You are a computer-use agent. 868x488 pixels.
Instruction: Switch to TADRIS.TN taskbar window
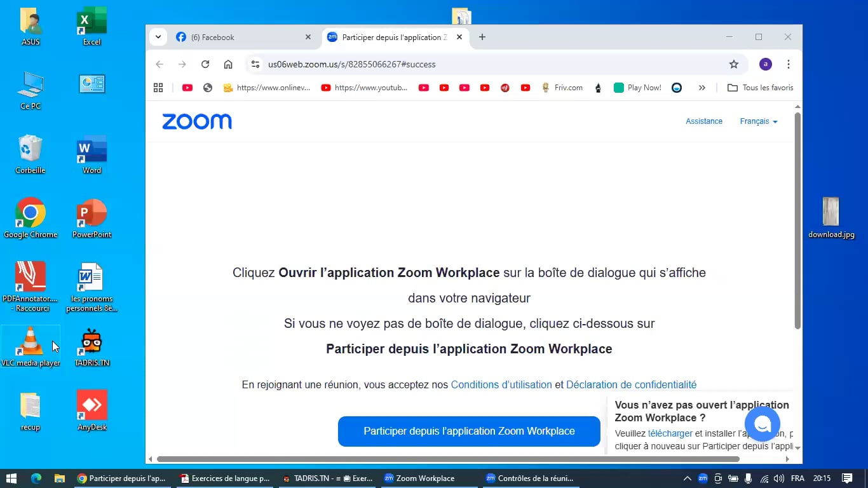[x=327, y=478]
